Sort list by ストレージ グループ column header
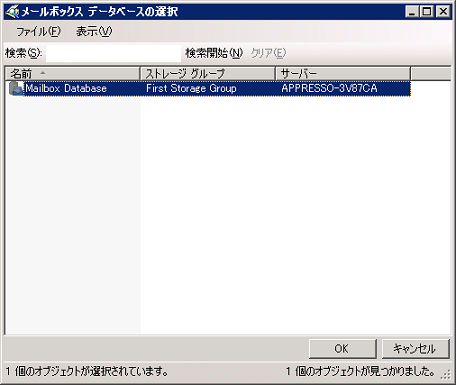Image resolution: width=456 pixels, height=385 pixels. click(x=208, y=73)
